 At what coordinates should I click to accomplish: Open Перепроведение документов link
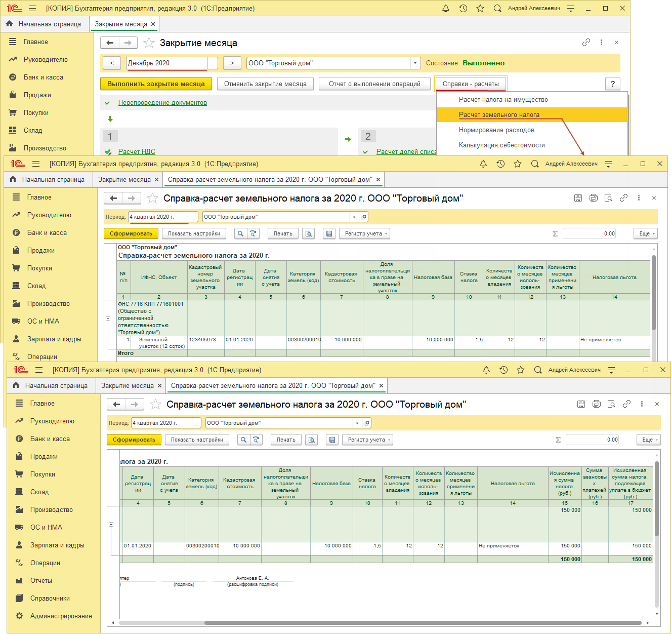[162, 102]
